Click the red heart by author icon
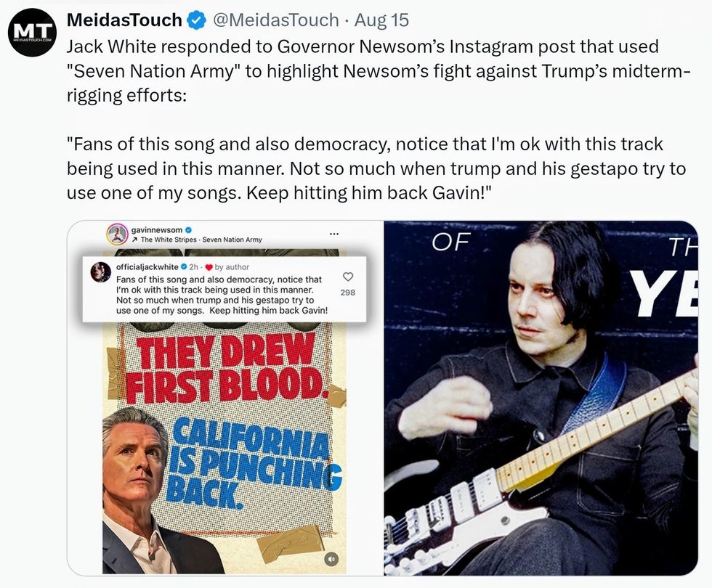The height and width of the screenshot is (588, 712). click(209, 267)
